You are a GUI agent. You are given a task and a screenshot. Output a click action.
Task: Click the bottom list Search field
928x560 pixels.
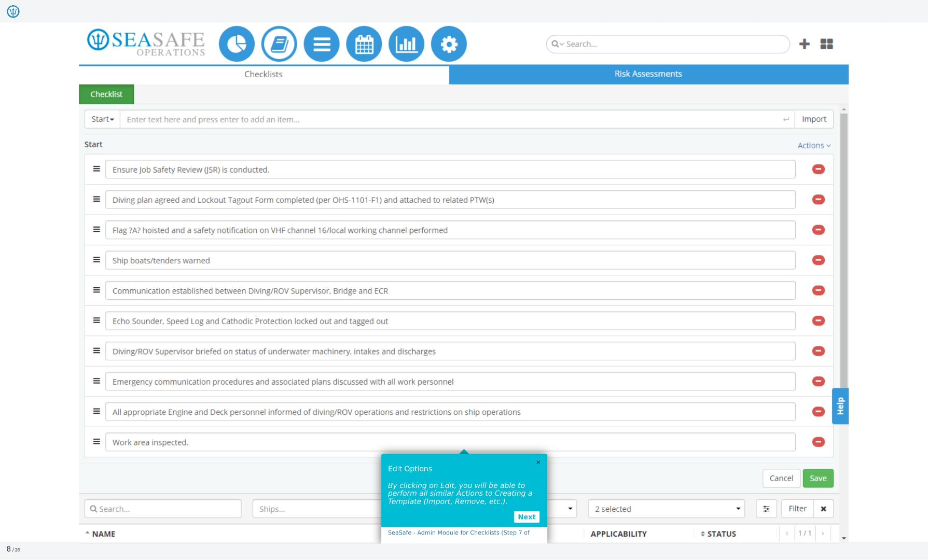click(x=163, y=509)
